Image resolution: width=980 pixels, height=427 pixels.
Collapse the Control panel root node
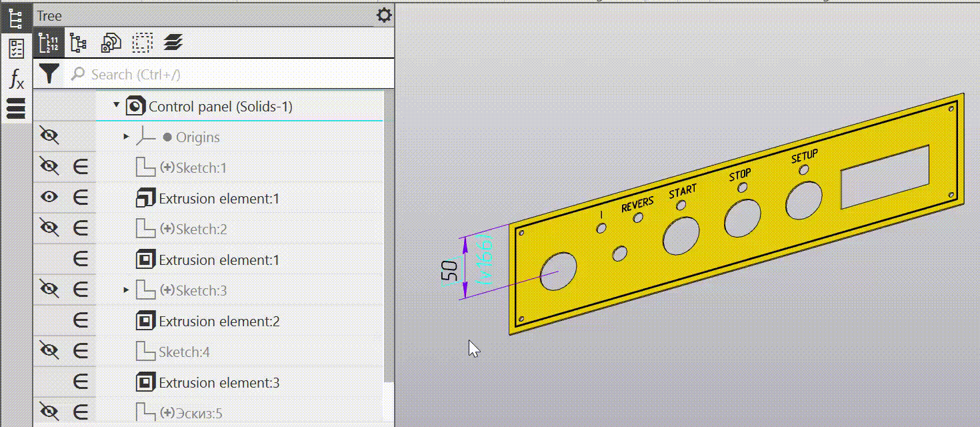[117, 105]
